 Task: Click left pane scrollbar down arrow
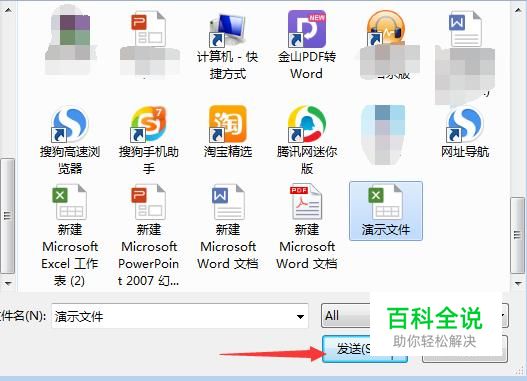click(x=8, y=284)
